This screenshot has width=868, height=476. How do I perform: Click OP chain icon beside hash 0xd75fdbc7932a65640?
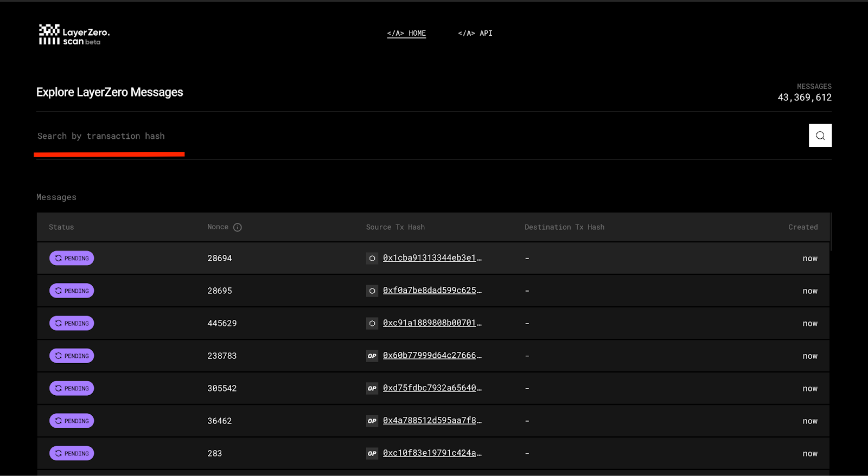pyautogui.click(x=372, y=388)
